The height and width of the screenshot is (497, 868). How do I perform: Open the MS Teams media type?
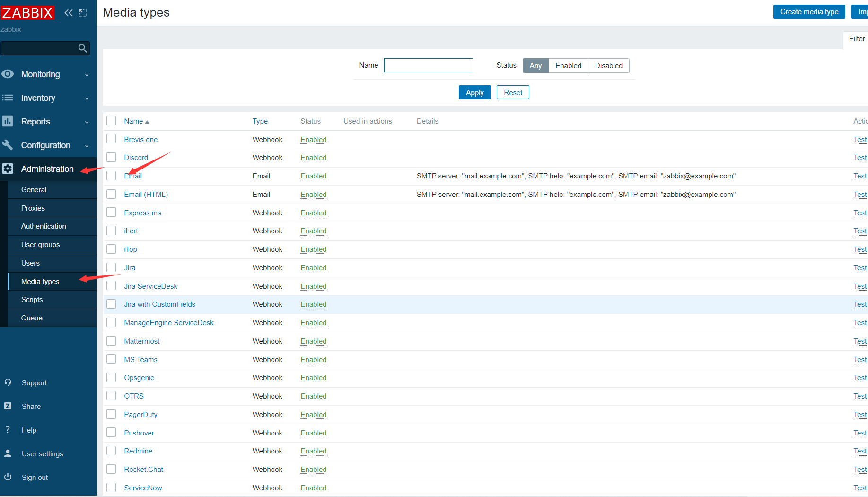click(x=140, y=359)
